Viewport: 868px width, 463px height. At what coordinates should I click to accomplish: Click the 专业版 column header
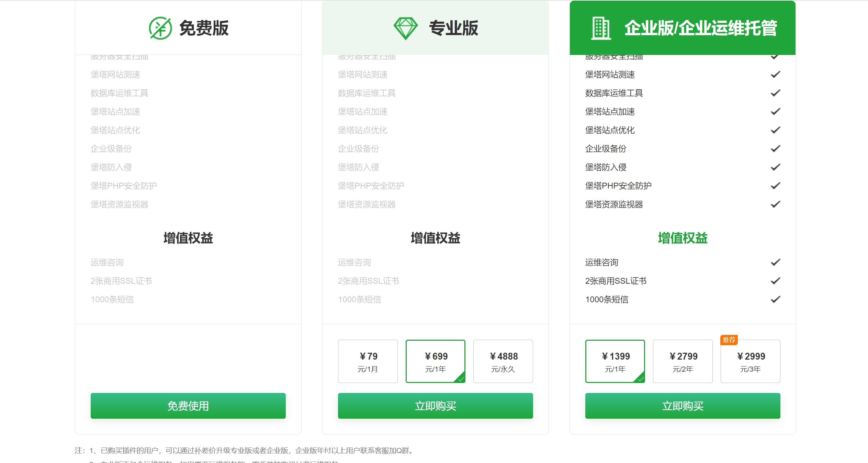[x=453, y=28]
